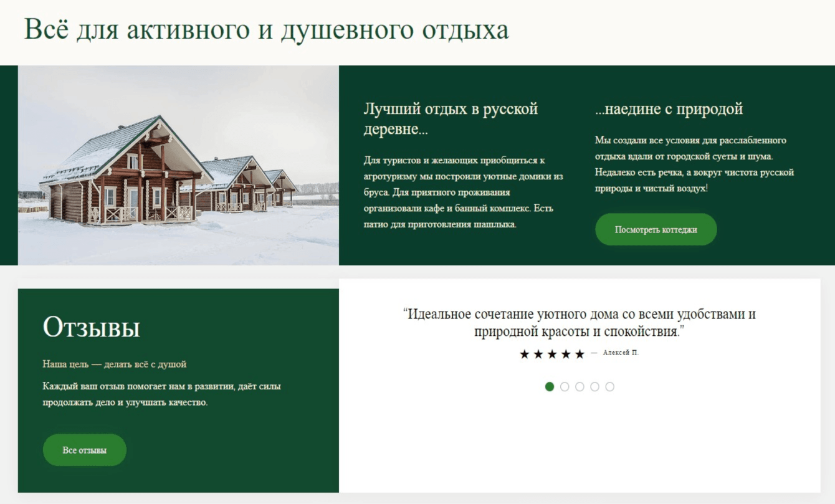Open all reviews via "Все отзывы"
Screen dimensions: 835x504
(85, 450)
